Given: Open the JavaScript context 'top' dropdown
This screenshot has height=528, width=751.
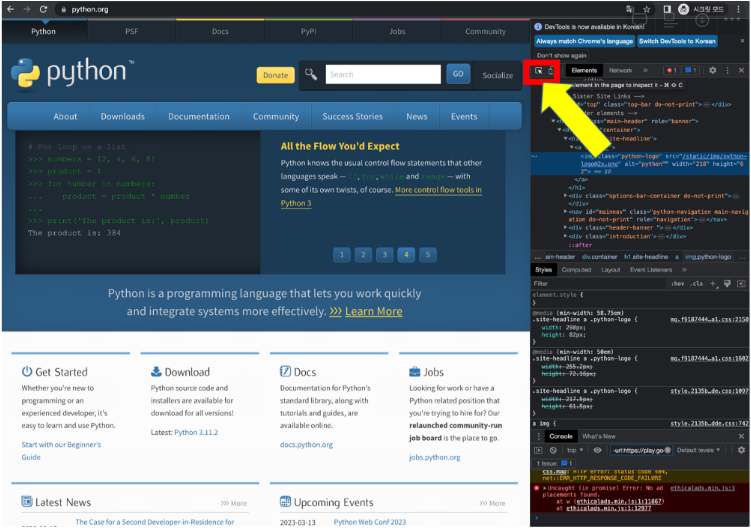Looking at the screenshot, I should click(575, 450).
